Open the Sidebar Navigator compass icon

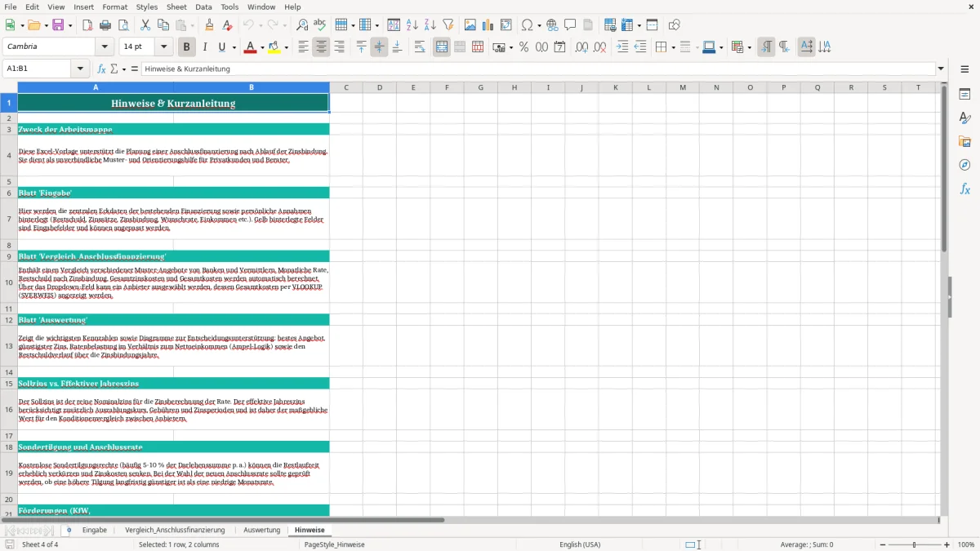tap(964, 165)
